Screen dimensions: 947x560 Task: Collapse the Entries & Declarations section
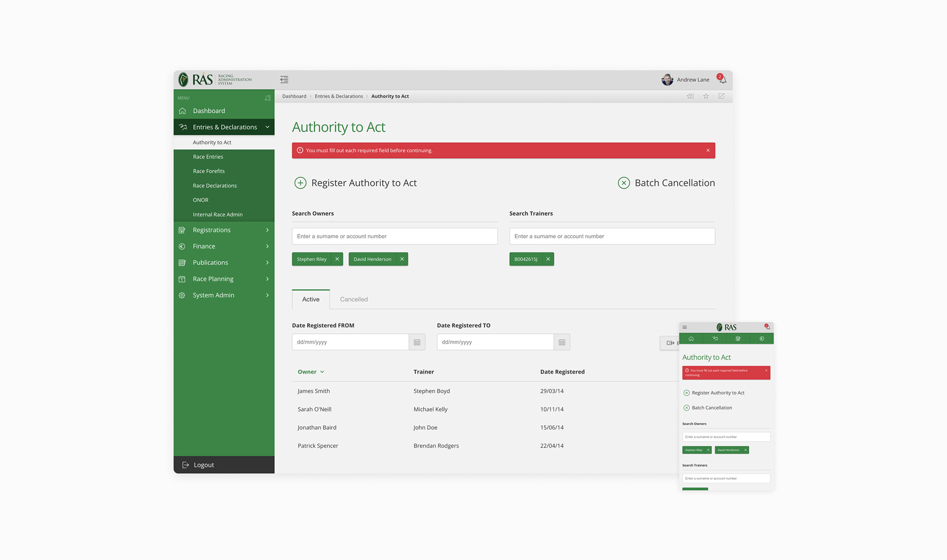[267, 127]
